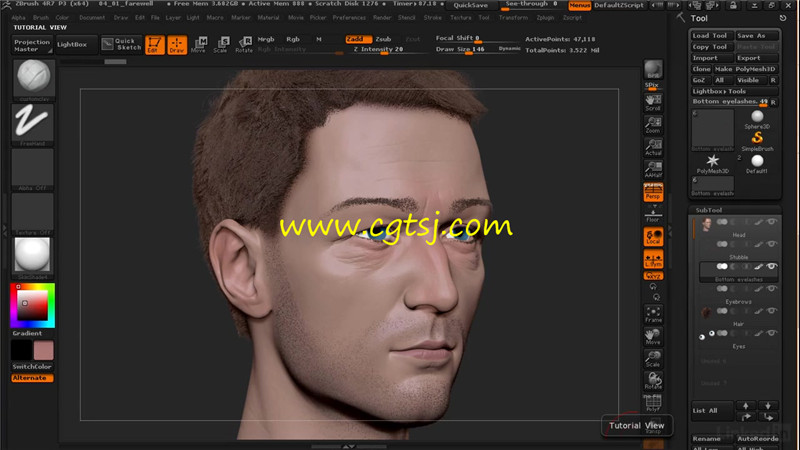Click the Scroll navigation icon
This screenshot has height=450, width=800.
tap(653, 103)
